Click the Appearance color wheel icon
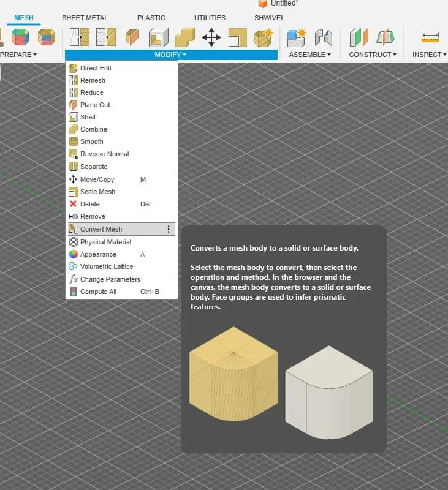The width and height of the screenshot is (448, 490). [x=74, y=254]
